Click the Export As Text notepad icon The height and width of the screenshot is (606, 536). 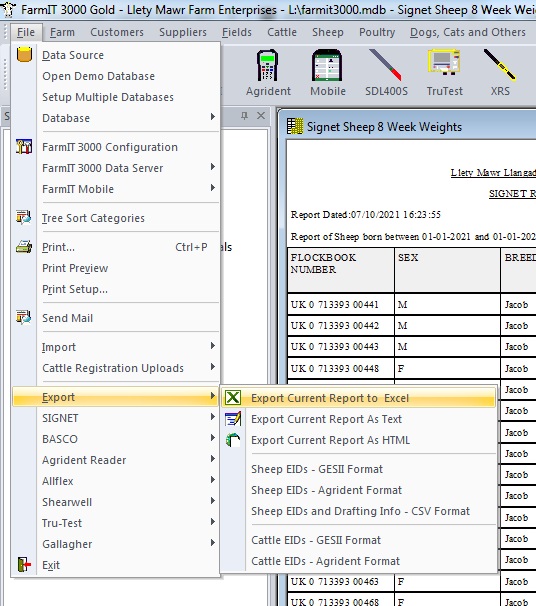[233, 419]
